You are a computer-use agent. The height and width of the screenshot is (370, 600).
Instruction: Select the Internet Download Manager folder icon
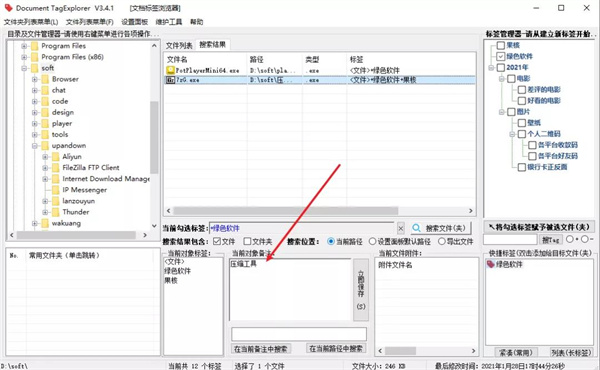pyautogui.click(x=56, y=179)
